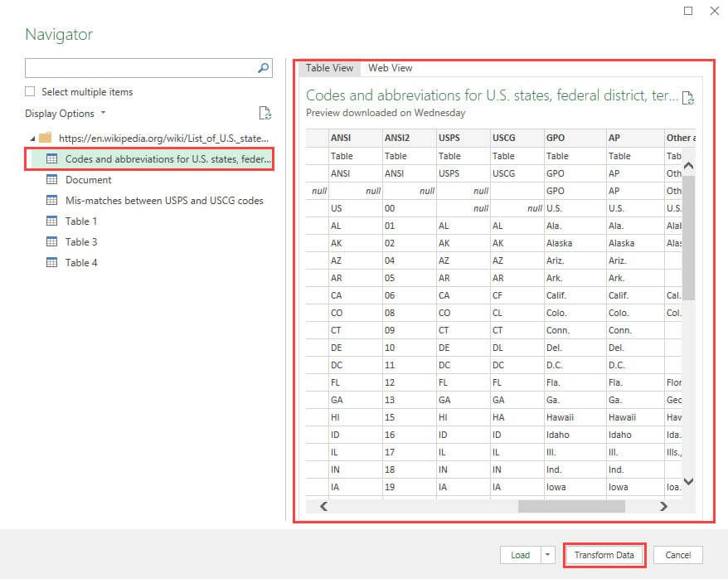This screenshot has width=728, height=579.
Task: Open the Load button's dropdown arrow
Action: (546, 554)
